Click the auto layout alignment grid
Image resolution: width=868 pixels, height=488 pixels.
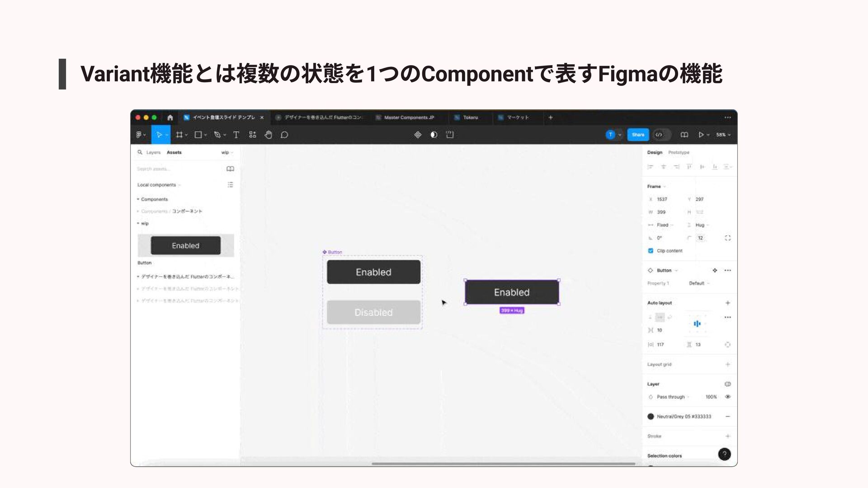click(697, 324)
